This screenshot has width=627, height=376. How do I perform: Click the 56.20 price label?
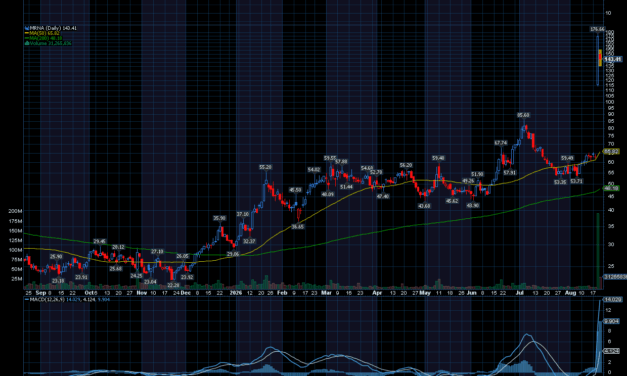click(x=406, y=165)
